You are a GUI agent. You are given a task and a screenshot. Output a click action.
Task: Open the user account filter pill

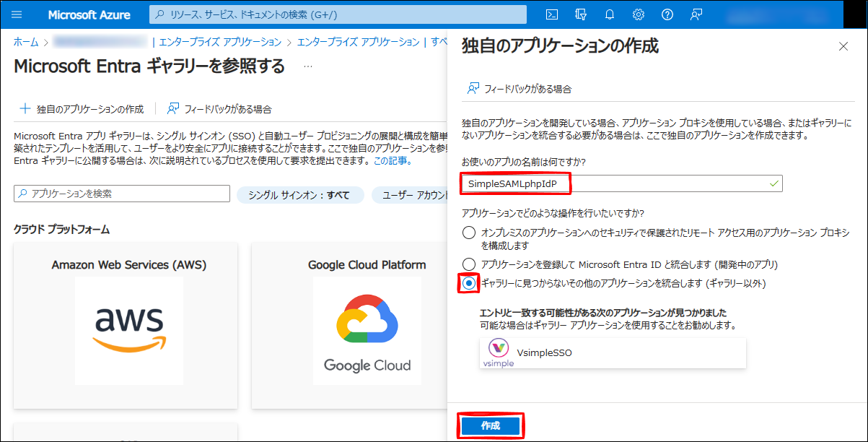(408, 195)
